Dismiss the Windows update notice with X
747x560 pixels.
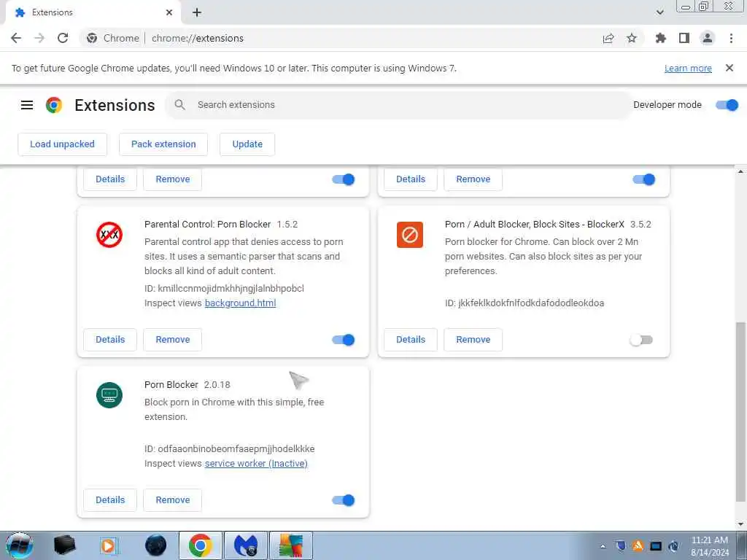click(729, 68)
